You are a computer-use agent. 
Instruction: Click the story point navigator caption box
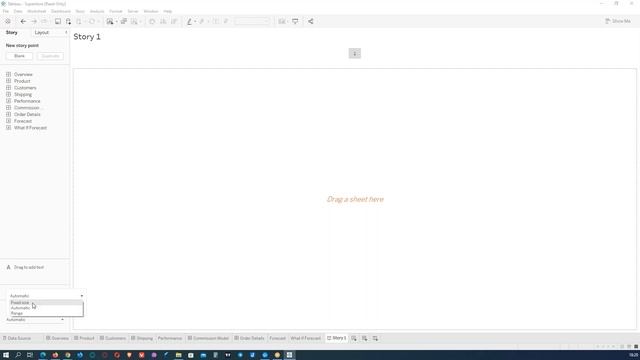[x=355, y=53]
